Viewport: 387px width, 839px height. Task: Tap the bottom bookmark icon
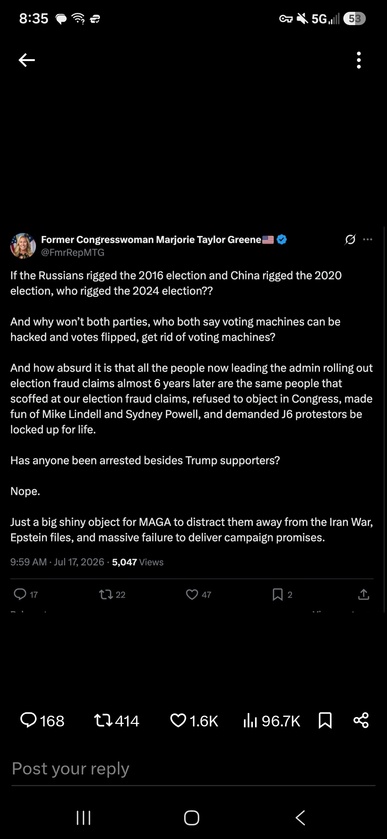pyautogui.click(x=325, y=721)
